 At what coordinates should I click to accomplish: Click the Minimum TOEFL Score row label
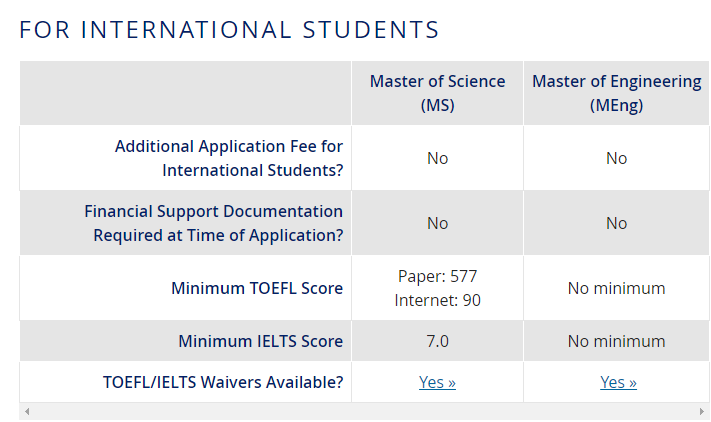tap(257, 288)
